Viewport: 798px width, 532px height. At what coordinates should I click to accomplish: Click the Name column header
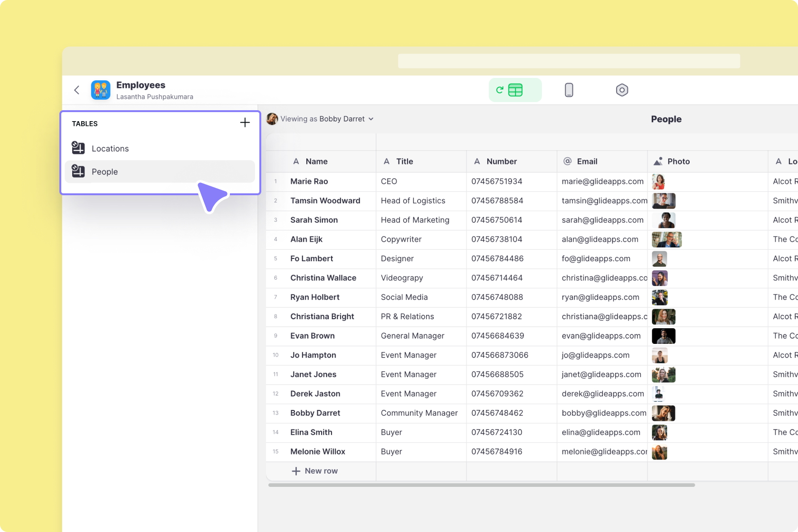316,161
